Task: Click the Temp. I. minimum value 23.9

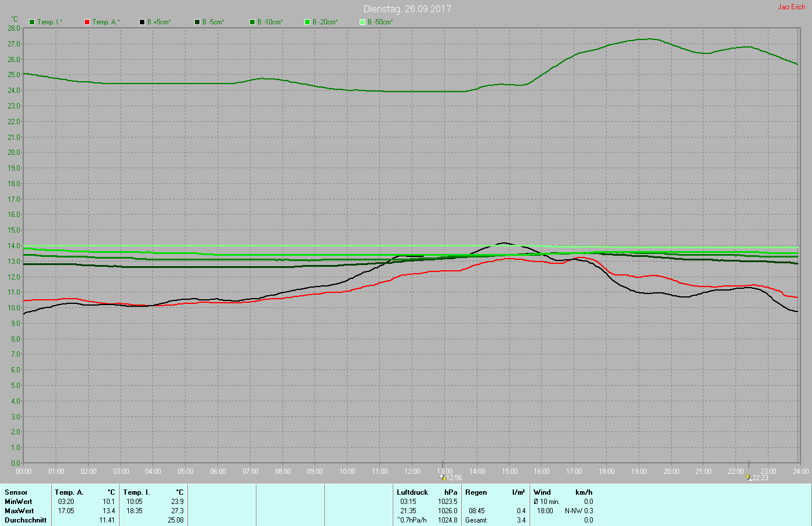Action: [x=177, y=502]
